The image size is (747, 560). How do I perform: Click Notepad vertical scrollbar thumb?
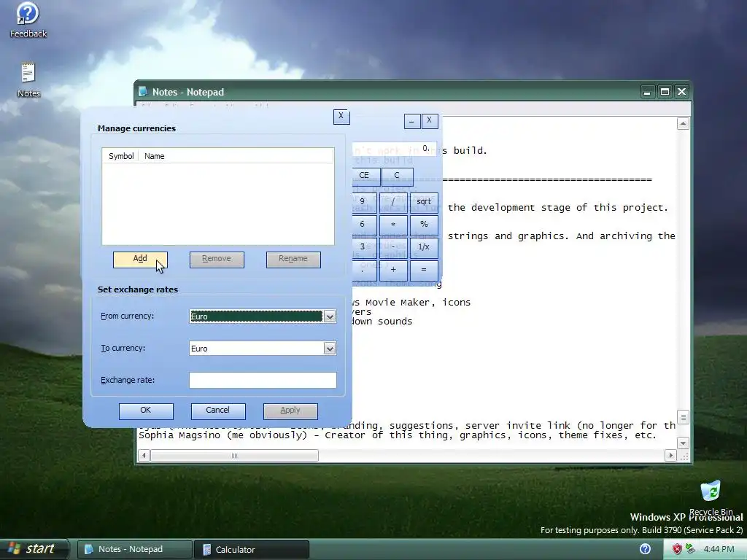click(683, 417)
